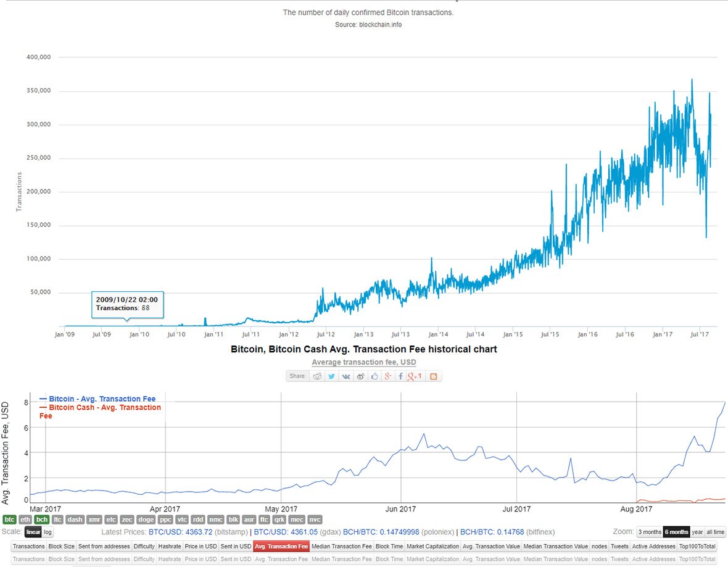Set zoom to 3 months

[650, 532]
